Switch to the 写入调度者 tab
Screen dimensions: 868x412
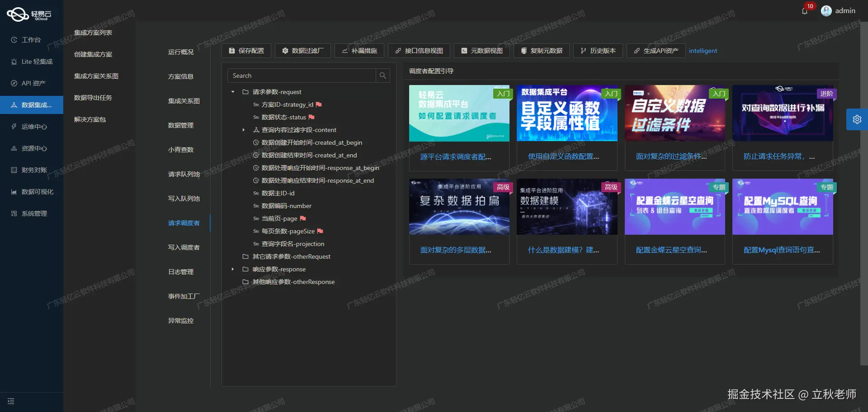(x=184, y=247)
